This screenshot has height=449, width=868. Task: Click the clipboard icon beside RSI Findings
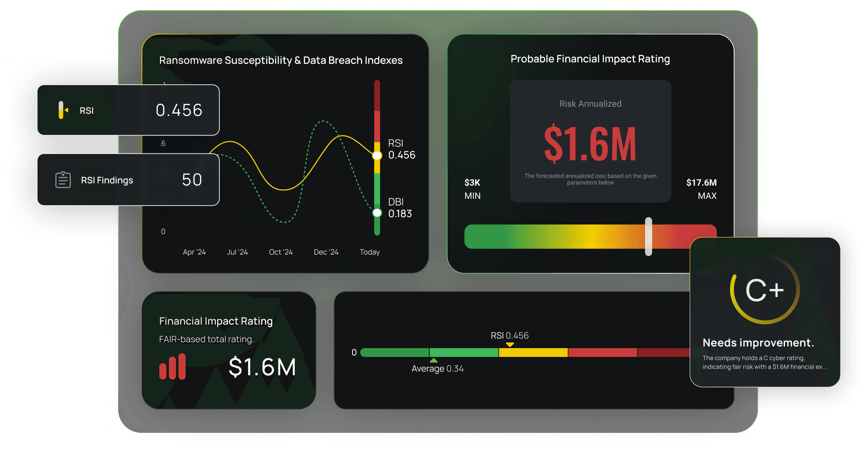point(63,180)
